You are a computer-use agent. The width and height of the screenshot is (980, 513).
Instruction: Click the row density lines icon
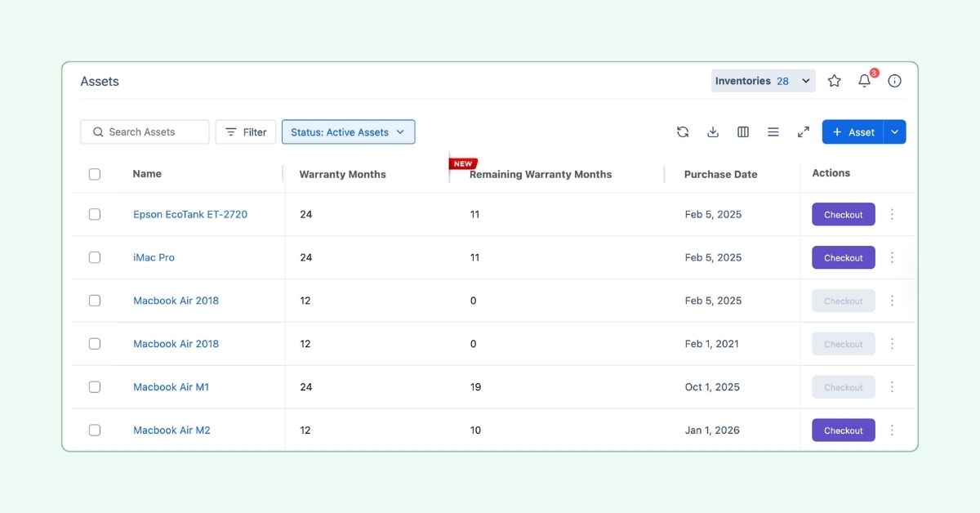(x=773, y=132)
